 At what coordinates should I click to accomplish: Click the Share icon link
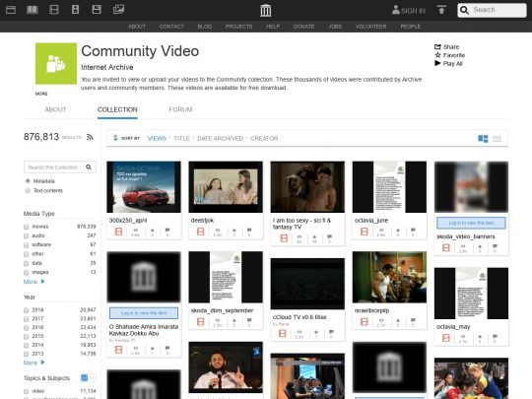447,47
